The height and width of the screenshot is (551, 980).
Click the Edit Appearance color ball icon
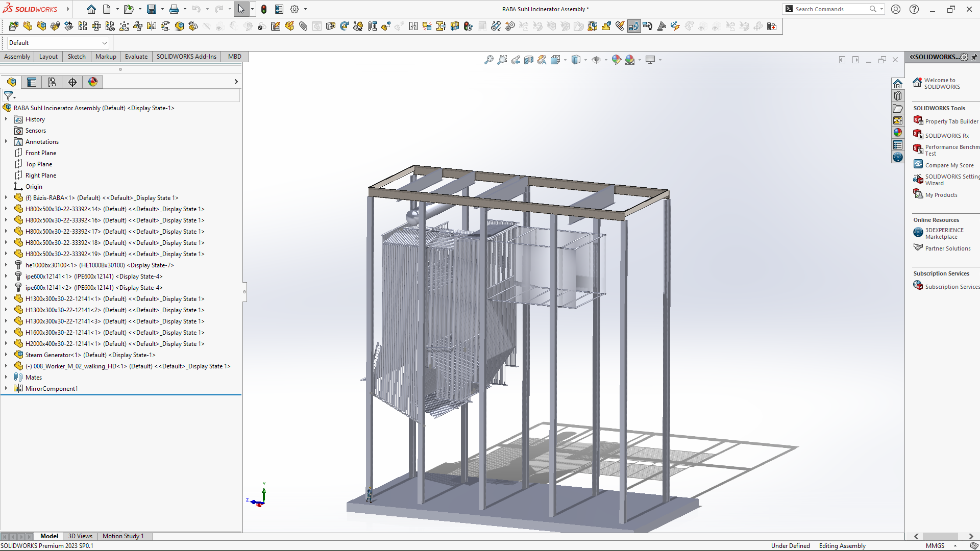[617, 60]
